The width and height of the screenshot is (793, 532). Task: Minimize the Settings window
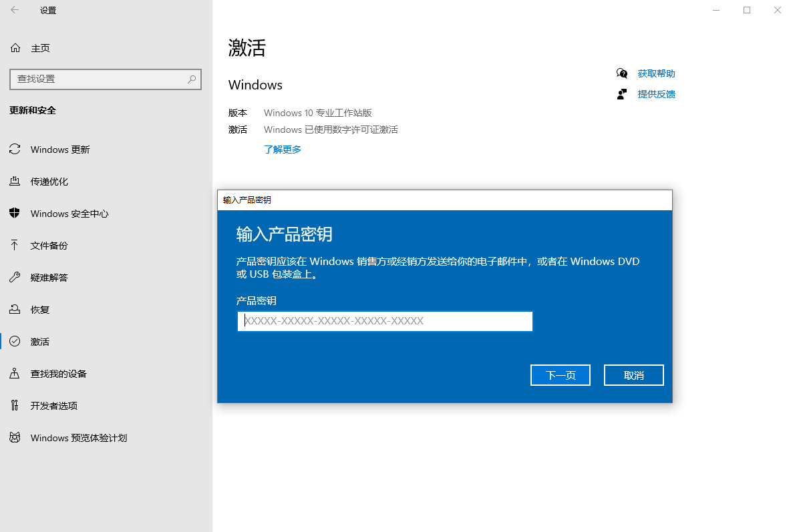click(x=716, y=10)
